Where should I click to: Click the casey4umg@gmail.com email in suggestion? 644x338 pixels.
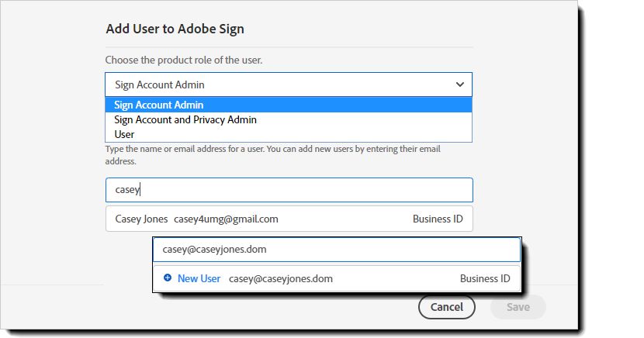click(x=226, y=219)
